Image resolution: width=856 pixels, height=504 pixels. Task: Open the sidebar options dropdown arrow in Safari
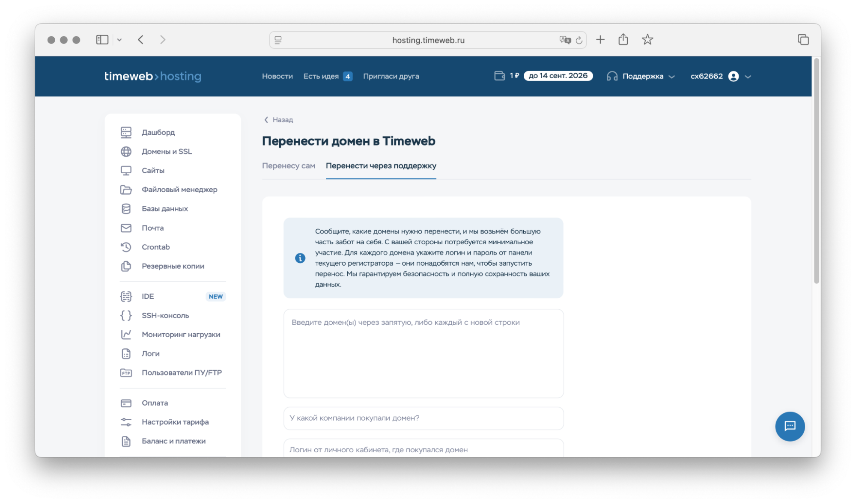click(119, 40)
